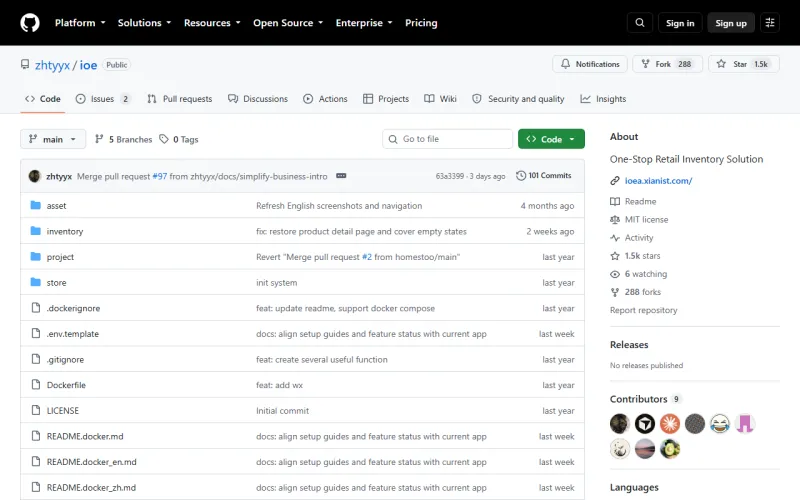This screenshot has height=500, width=800.
Task: Expand the Platform menu in header
Action: pos(80,23)
